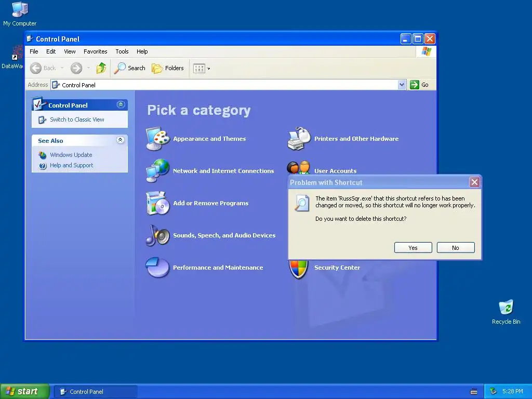Viewport: 532px width, 399px height.
Task: Click the Appearance and Themes text link
Action: tap(209, 139)
